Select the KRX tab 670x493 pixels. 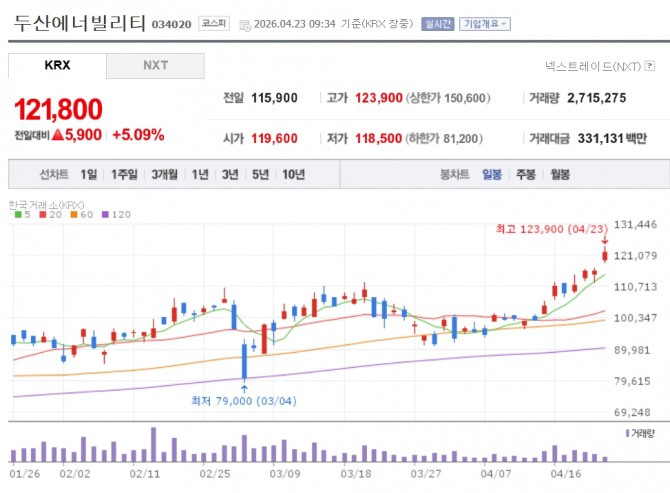click(x=57, y=66)
